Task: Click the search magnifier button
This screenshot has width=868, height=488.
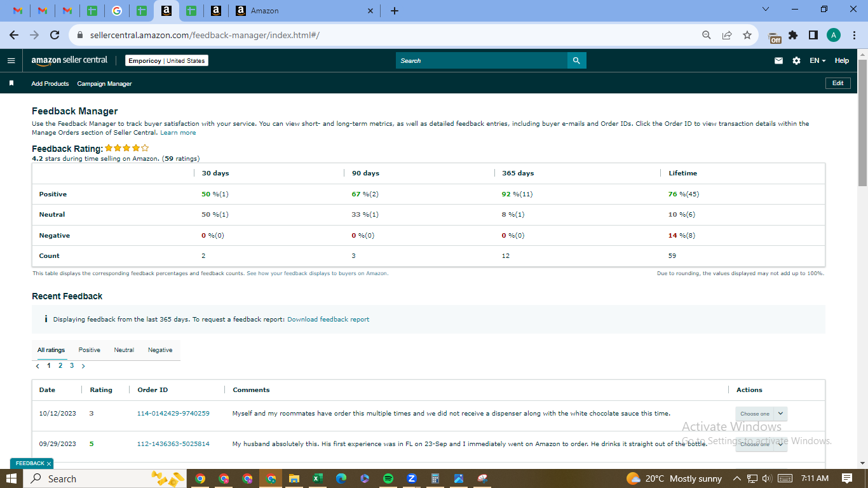Action: [576, 60]
